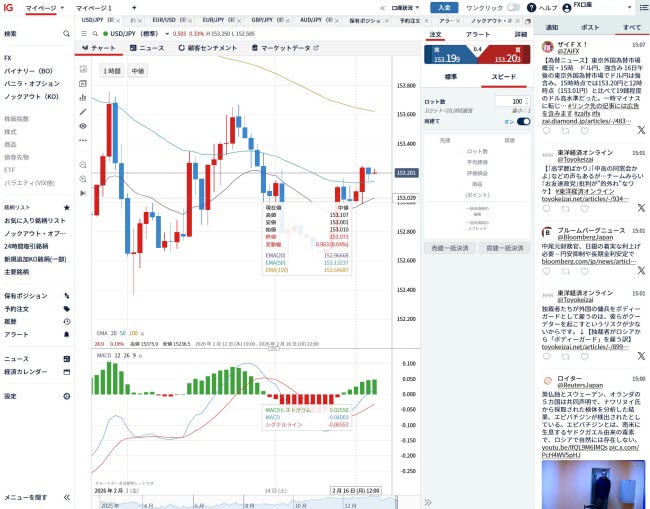Click the bottom chart overview range navigator

[245, 503]
